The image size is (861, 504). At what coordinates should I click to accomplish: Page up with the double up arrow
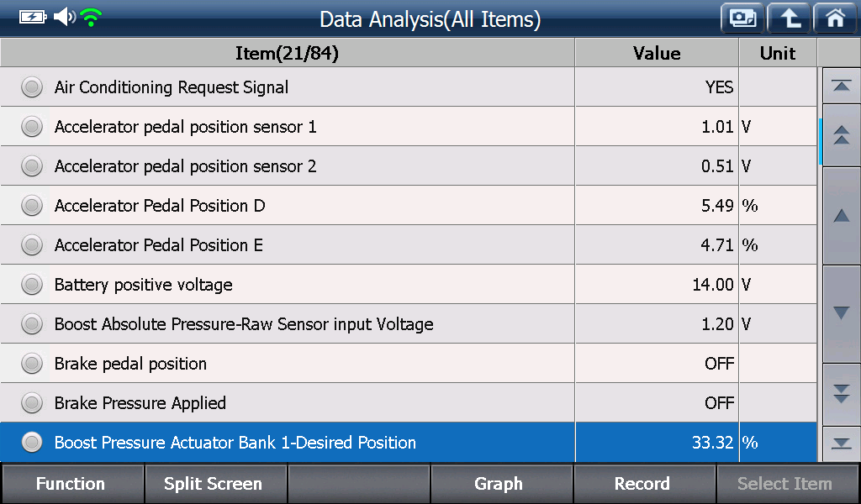tap(841, 135)
